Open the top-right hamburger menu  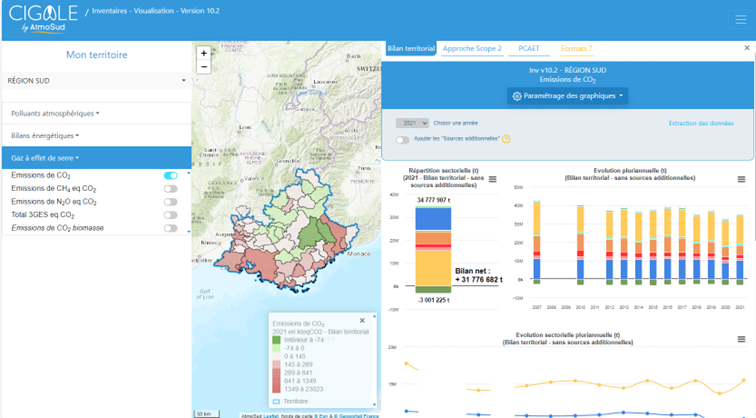coord(741,19)
